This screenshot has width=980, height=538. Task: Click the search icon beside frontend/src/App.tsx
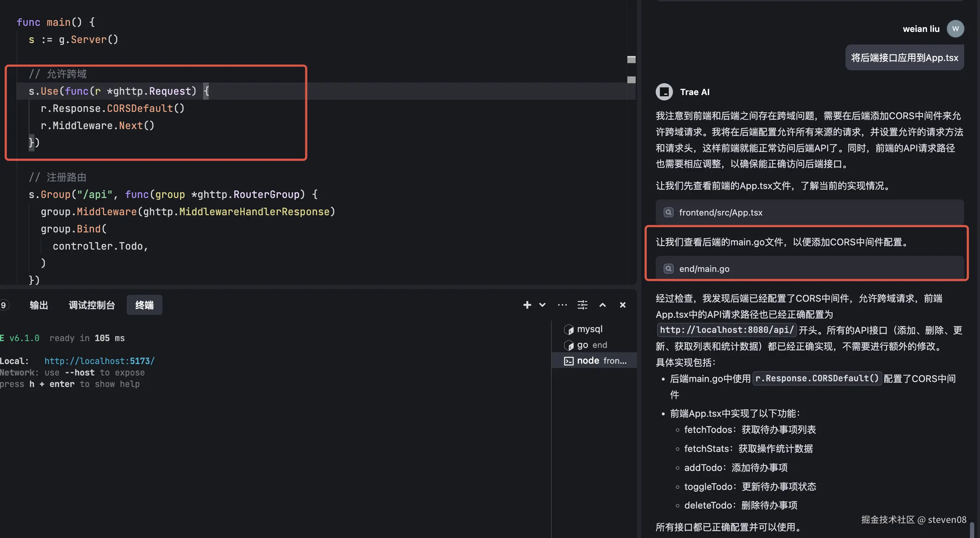668,212
